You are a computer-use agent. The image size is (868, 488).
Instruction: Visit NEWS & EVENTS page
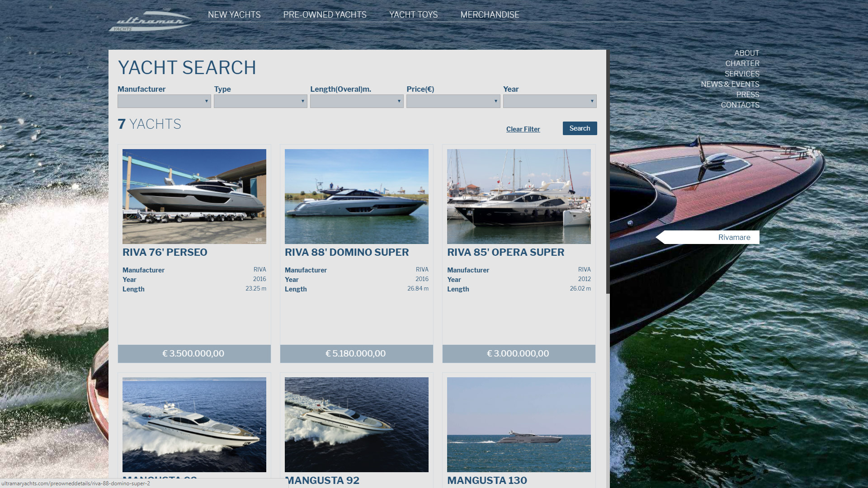(x=730, y=84)
